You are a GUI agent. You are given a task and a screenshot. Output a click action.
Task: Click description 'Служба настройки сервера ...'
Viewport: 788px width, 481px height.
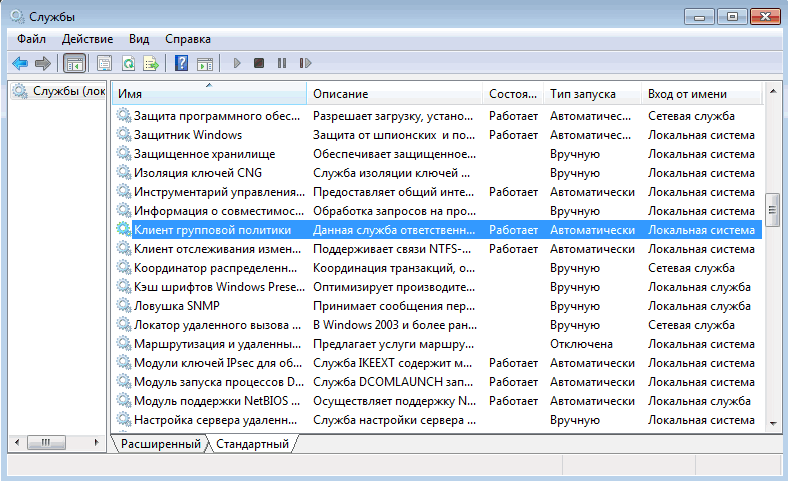[394, 420]
